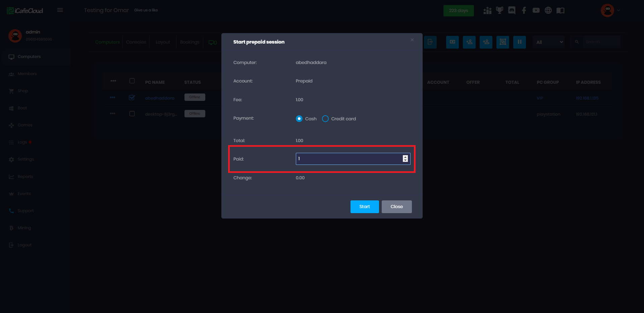Choose Credit card payment method
The image size is (644, 313).
325,119
